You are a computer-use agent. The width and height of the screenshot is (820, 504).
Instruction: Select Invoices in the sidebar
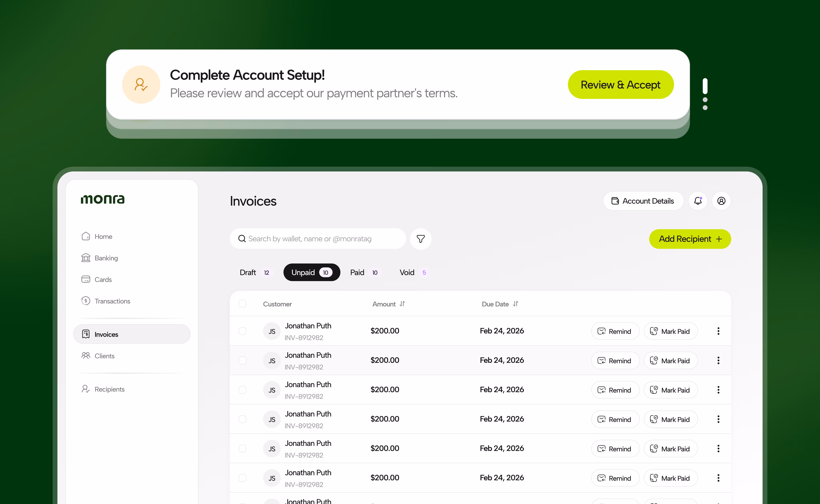(x=132, y=334)
